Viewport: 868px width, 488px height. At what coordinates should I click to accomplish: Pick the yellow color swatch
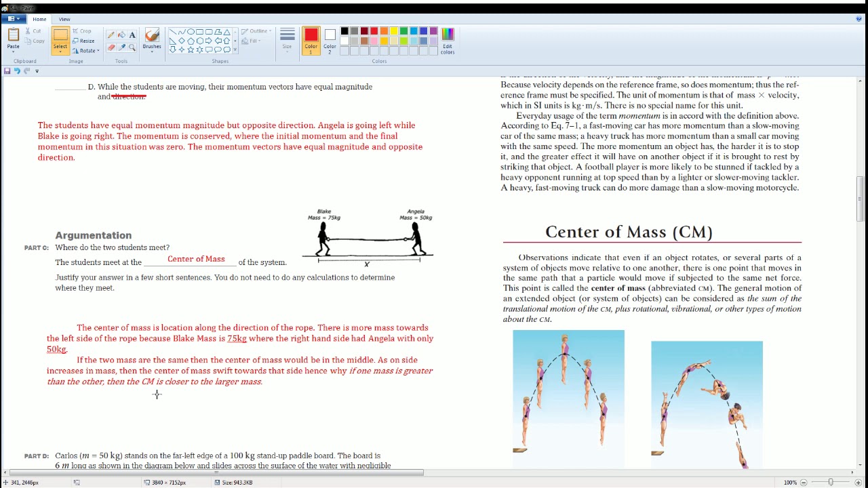(394, 31)
